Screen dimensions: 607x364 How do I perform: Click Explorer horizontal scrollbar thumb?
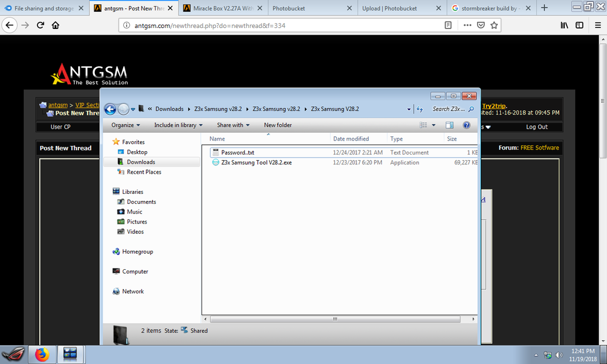click(x=336, y=319)
